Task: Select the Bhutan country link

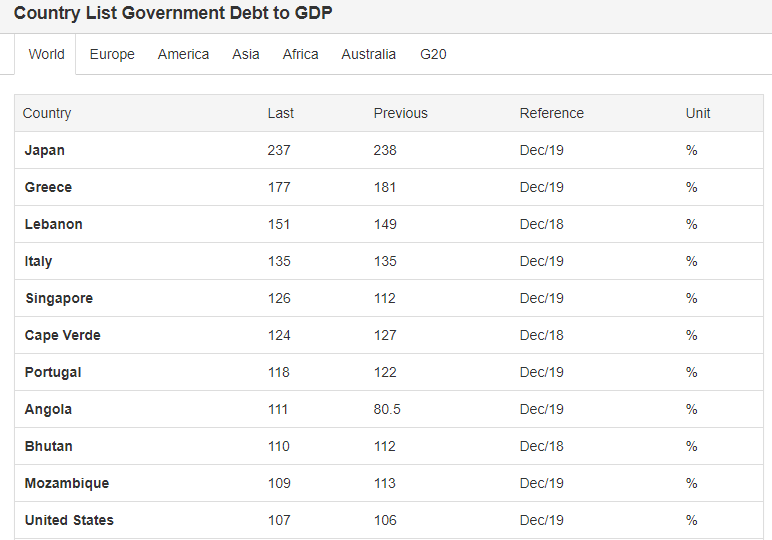Action: pos(49,446)
